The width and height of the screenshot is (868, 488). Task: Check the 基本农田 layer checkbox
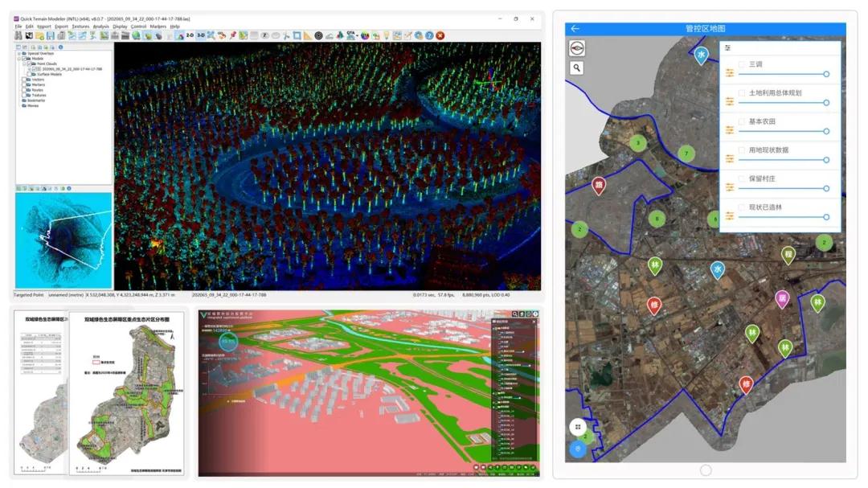(742, 121)
